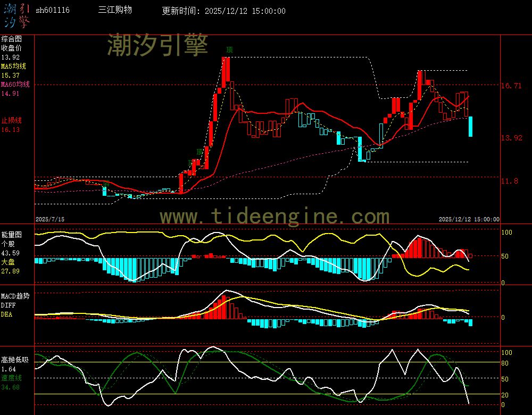Select the stock code sh601116
The image size is (532, 415).
pos(52,11)
